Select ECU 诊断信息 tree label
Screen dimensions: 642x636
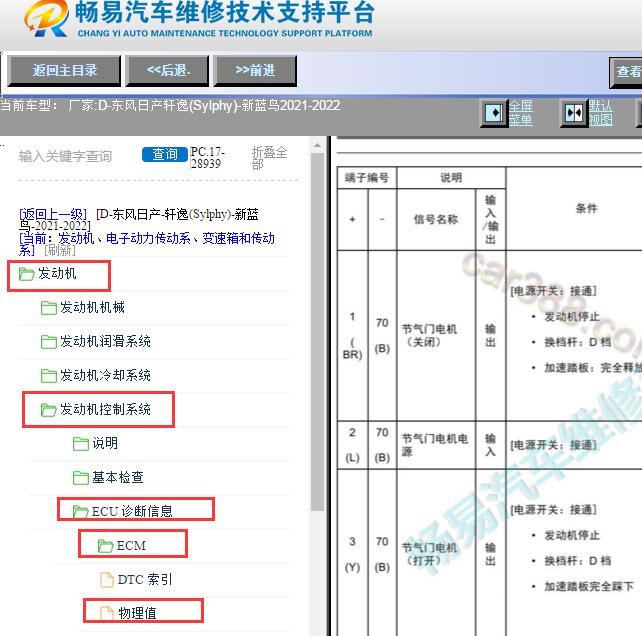[x=132, y=511]
